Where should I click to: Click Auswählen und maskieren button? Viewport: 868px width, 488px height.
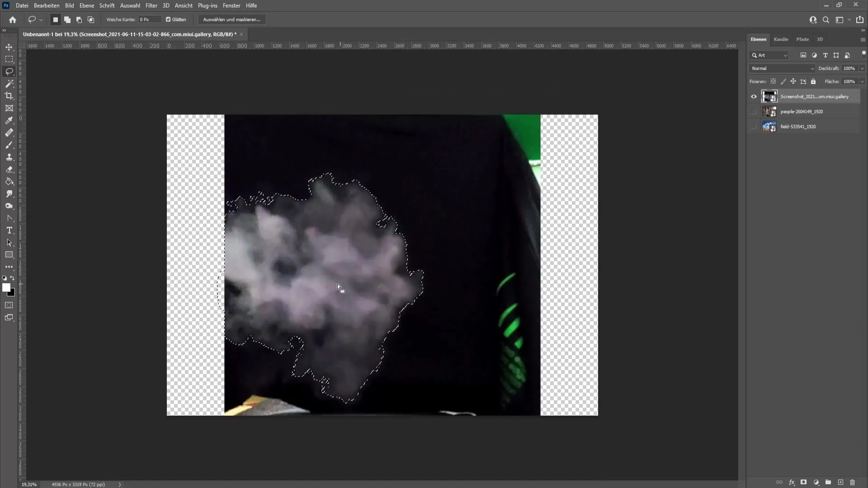[x=231, y=20]
